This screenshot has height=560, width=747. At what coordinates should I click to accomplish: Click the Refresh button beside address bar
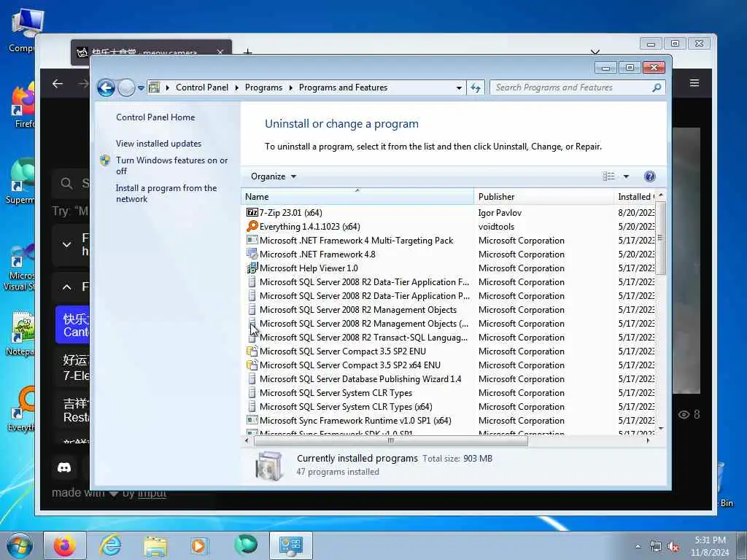pos(476,87)
